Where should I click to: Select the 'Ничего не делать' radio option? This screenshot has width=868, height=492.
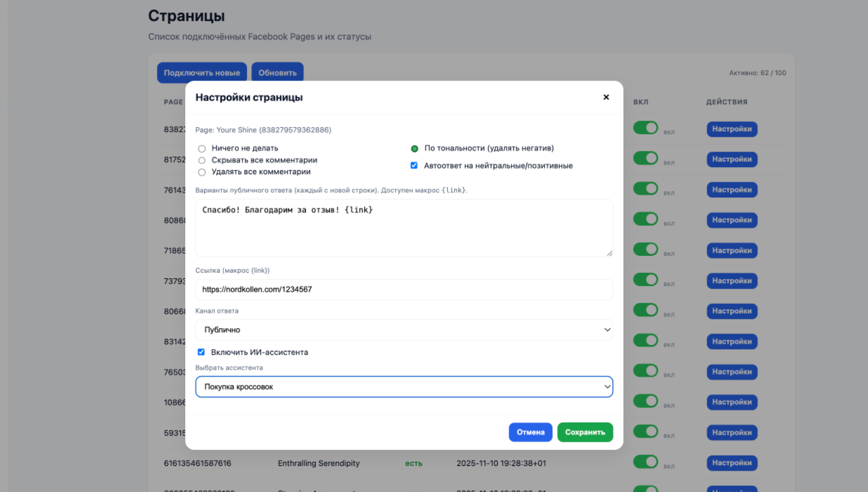[202, 149]
